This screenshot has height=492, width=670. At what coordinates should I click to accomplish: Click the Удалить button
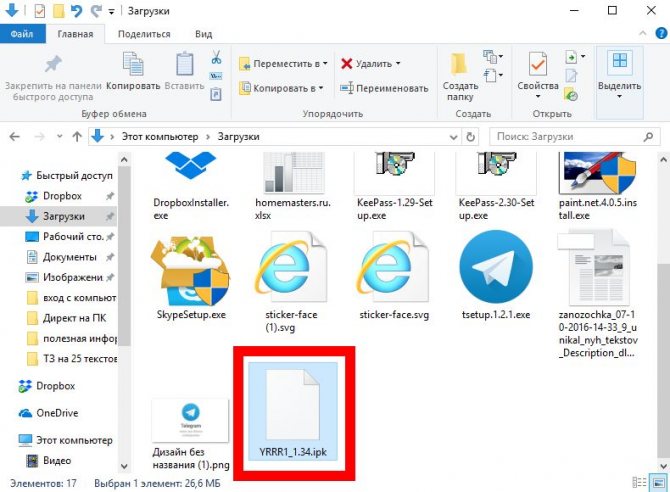371,64
